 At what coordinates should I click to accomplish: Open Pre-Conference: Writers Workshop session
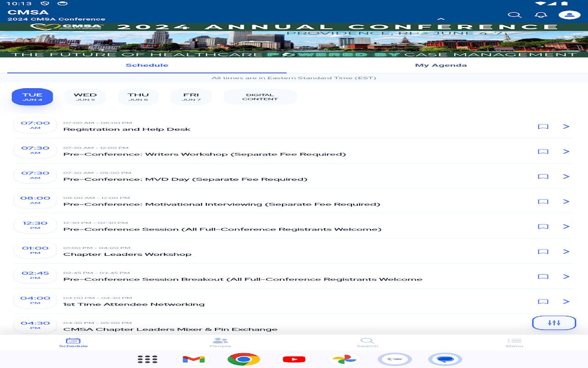tap(204, 154)
